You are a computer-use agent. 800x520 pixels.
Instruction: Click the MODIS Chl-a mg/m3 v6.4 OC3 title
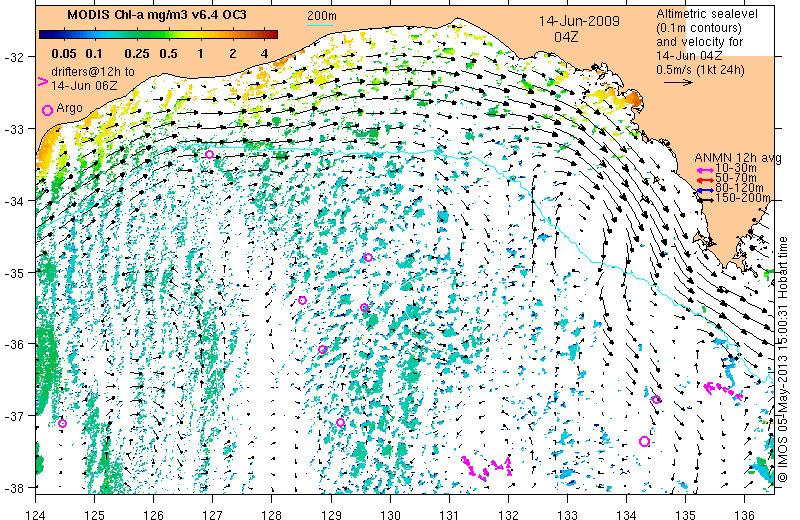157,15
